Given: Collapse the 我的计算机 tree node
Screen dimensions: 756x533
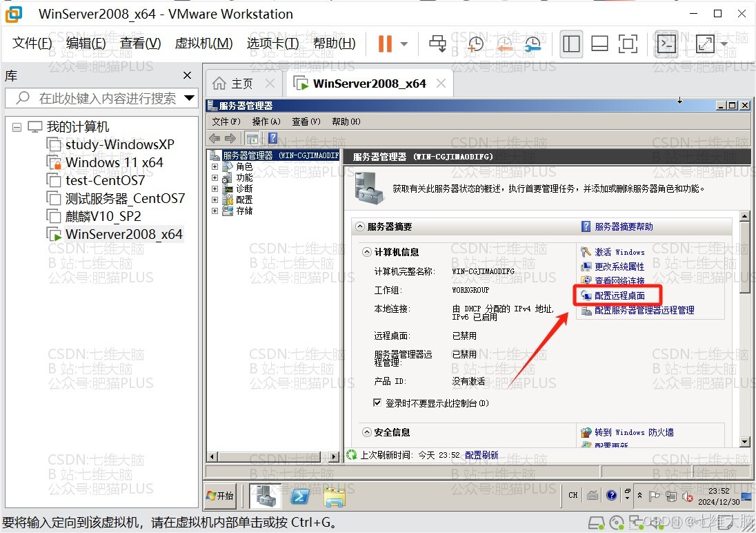Looking at the screenshot, I should point(17,128).
